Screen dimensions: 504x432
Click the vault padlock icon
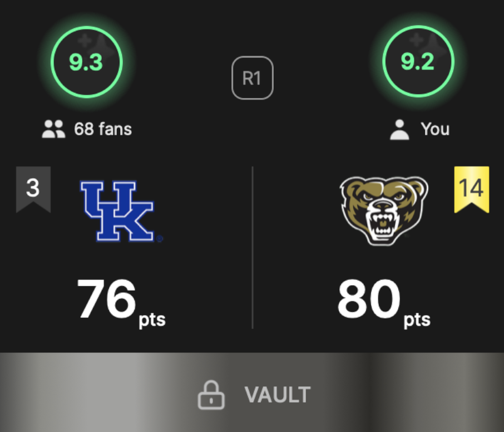point(211,395)
